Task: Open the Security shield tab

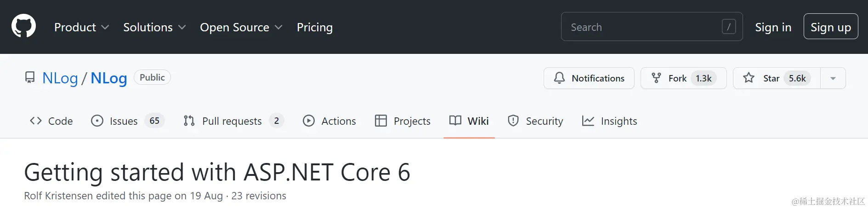Action: 535,121
